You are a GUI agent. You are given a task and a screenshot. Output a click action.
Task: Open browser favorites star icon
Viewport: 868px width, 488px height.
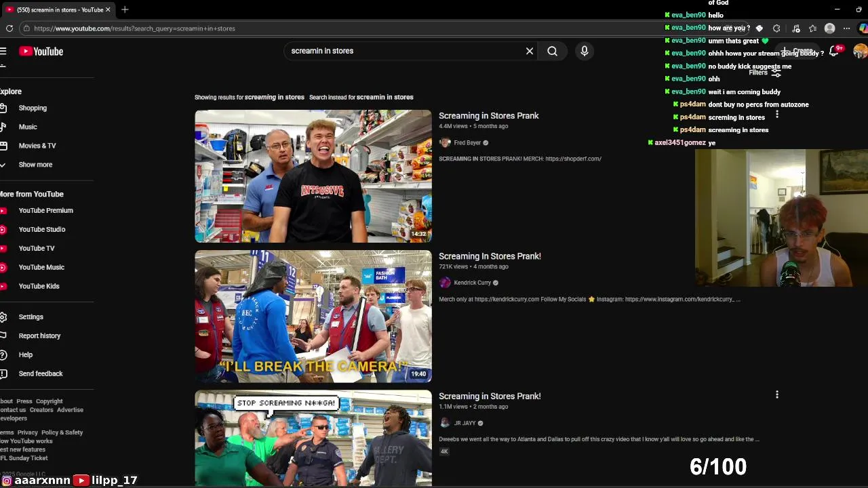tap(812, 28)
